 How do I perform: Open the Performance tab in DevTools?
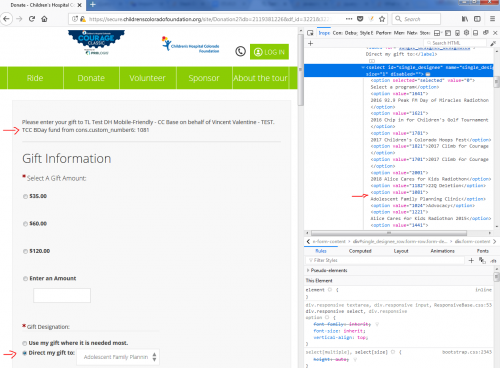pyautogui.click(x=384, y=33)
